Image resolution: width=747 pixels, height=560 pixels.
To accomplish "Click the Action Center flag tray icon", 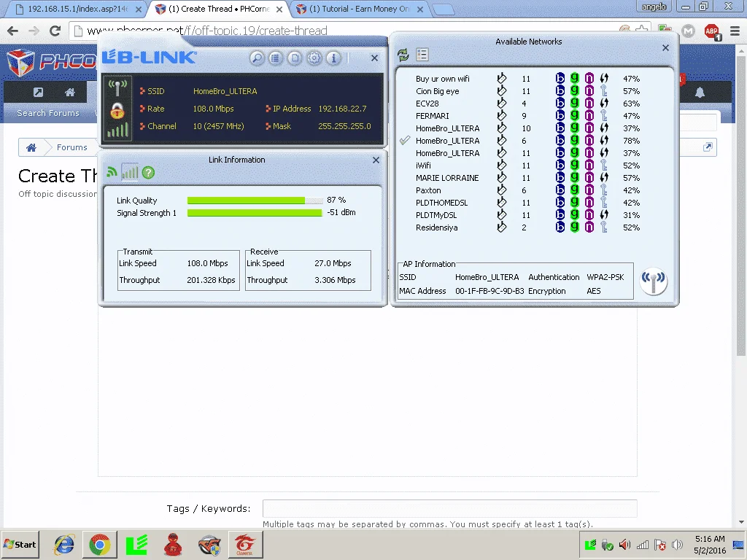I will (x=659, y=544).
